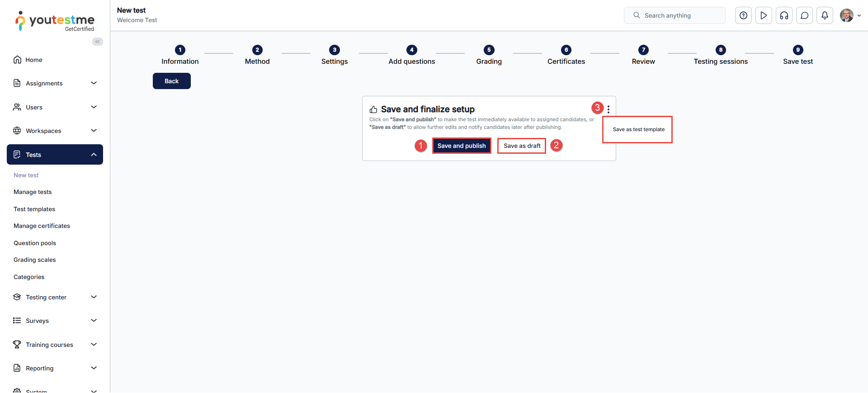This screenshot has height=393, width=868.
Task: Open Categories in sidebar
Action: coord(29,277)
